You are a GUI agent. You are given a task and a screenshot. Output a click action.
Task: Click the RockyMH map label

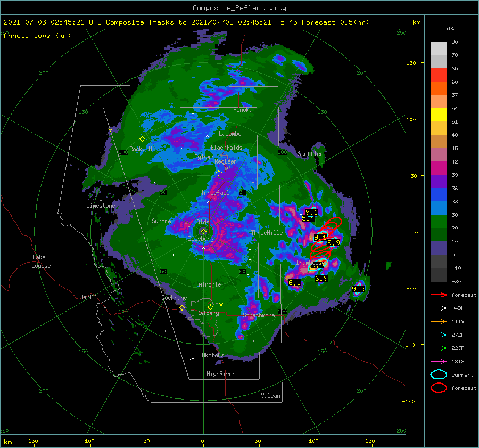coord(141,149)
